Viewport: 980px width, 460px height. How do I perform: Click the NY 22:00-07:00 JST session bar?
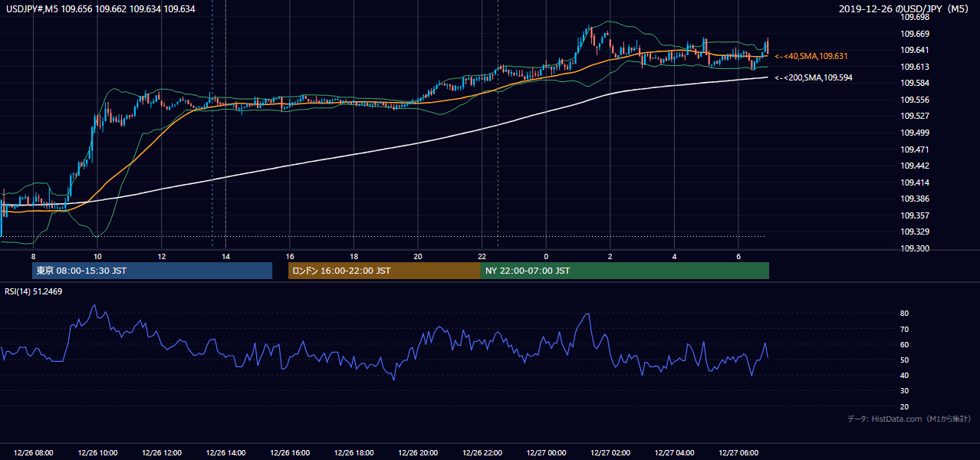click(x=625, y=271)
